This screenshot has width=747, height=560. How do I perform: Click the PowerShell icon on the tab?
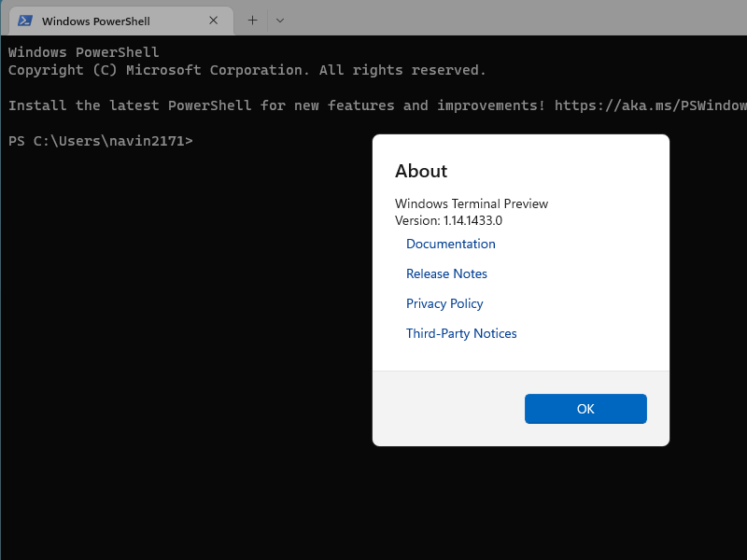pos(27,20)
